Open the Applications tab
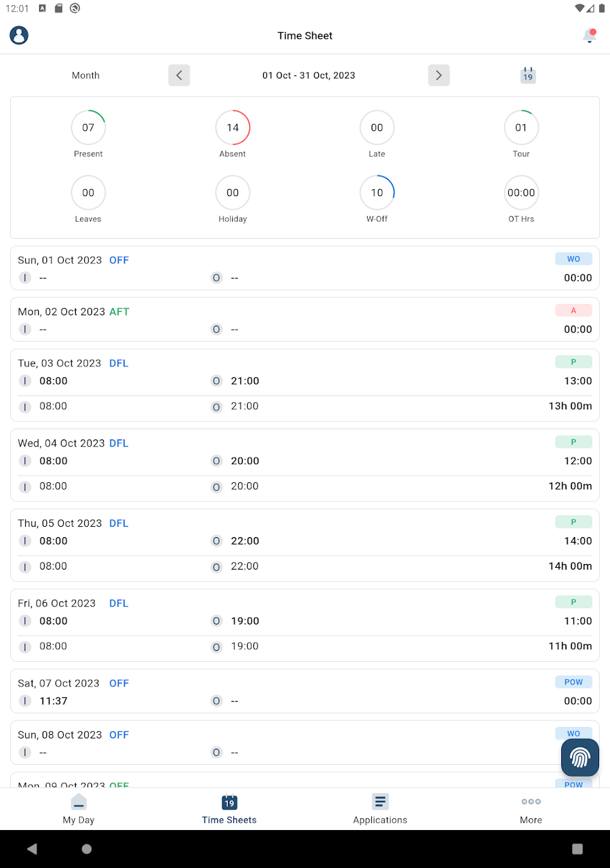This screenshot has width=610, height=868. [x=380, y=809]
